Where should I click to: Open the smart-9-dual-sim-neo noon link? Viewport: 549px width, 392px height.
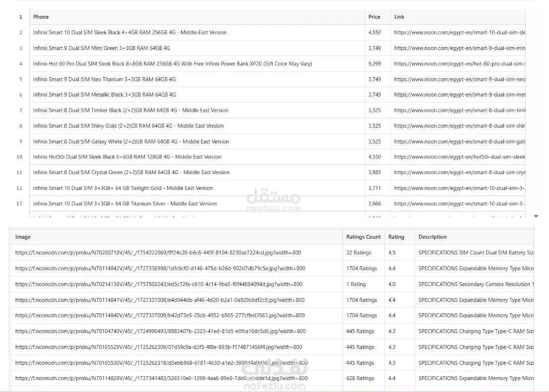click(459, 79)
